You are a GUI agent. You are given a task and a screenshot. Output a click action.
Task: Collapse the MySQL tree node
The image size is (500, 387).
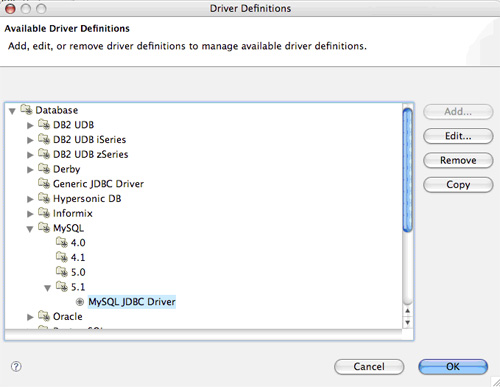click(30, 229)
